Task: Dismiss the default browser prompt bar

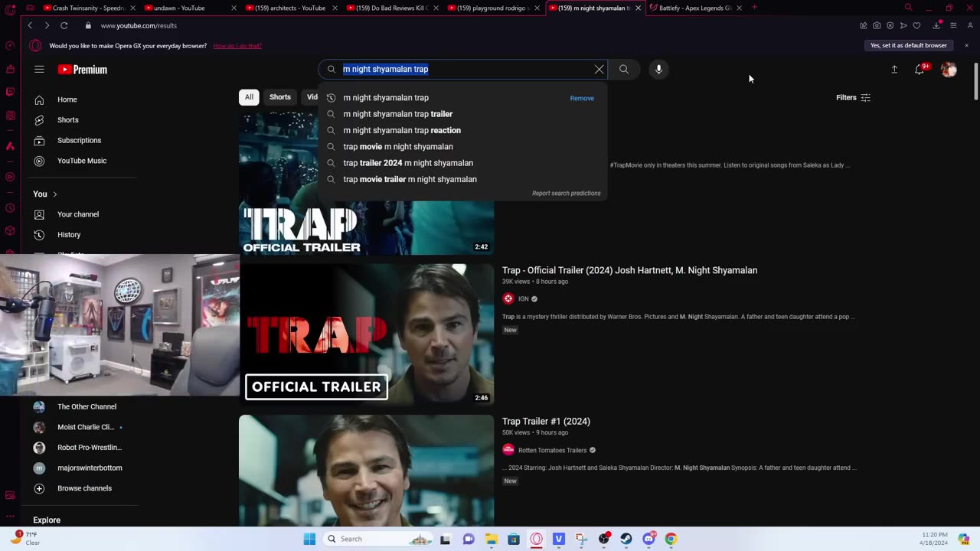Action: click(966, 46)
